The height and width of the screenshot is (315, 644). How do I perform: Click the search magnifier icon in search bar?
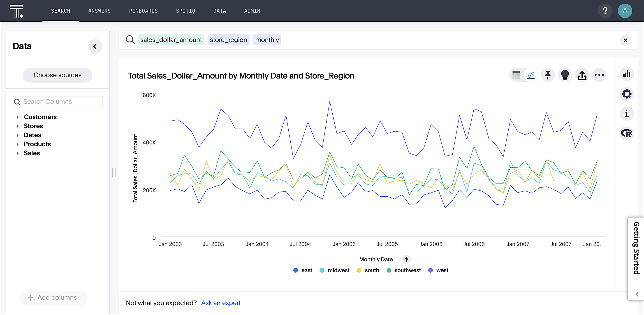(x=130, y=40)
